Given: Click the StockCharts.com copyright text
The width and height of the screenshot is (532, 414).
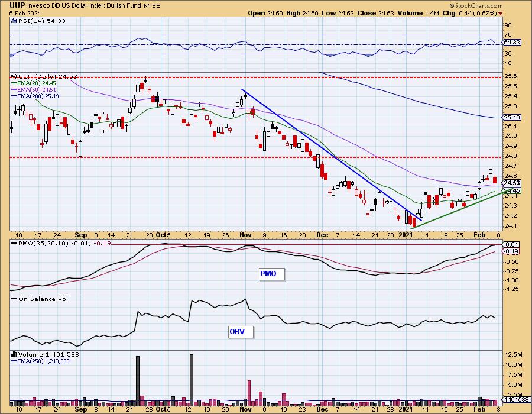Looking at the screenshot, I should (476, 5).
